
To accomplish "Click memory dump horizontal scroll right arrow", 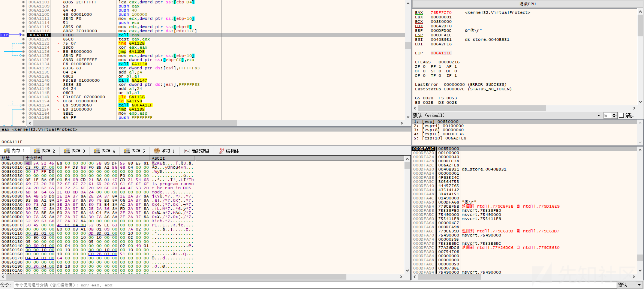I will point(401,277).
